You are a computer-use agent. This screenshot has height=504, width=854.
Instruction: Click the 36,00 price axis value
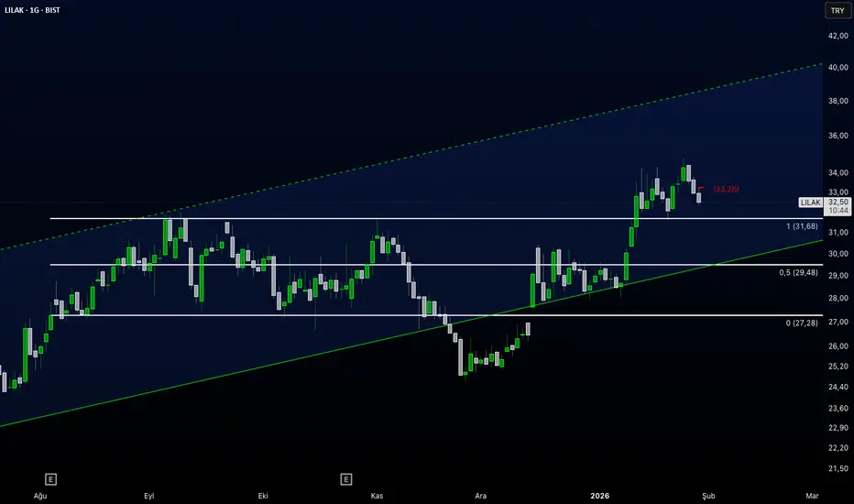pyautogui.click(x=838, y=136)
